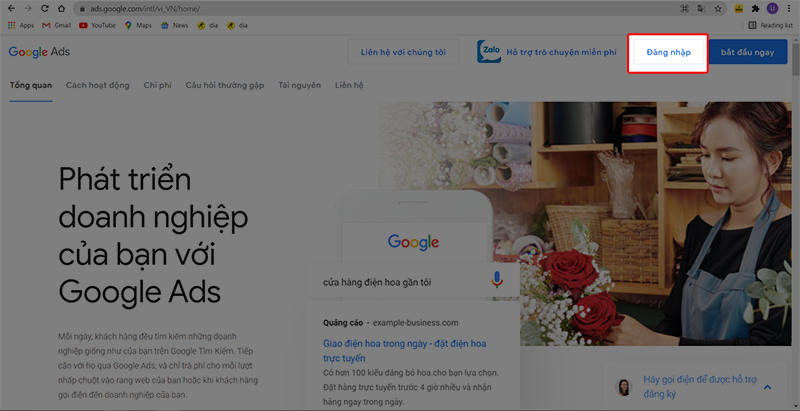Image resolution: width=800 pixels, height=411 pixels.
Task: Reload the page with the refresh icon
Action: 45,8
